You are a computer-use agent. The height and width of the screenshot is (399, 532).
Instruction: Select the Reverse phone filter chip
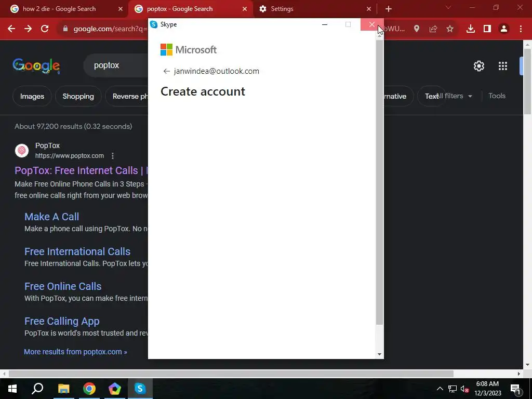tap(127, 96)
